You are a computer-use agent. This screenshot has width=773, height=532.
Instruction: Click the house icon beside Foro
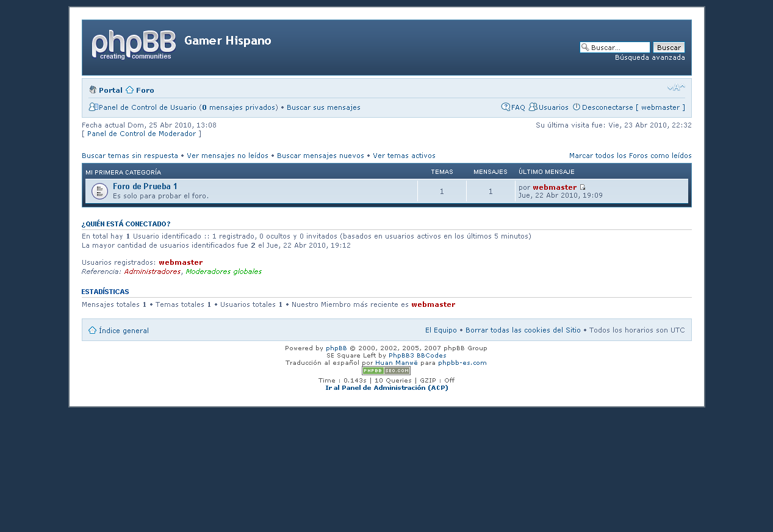pos(129,90)
